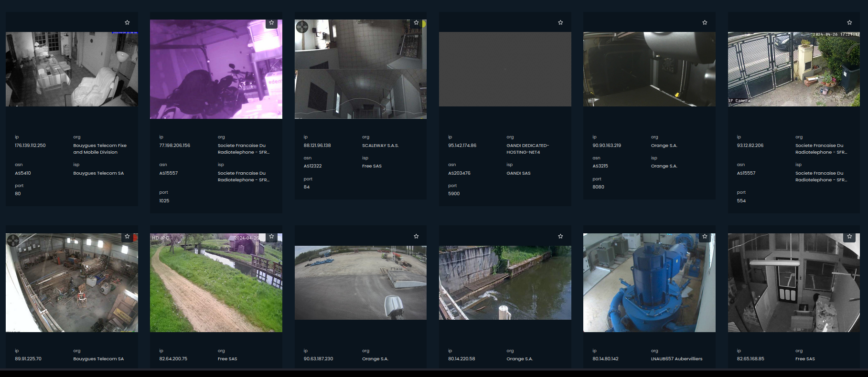Screen dimensions: 868x377
Task: Click ISP "Orange S.A." on the 90.90.163.219 card
Action: (x=664, y=166)
